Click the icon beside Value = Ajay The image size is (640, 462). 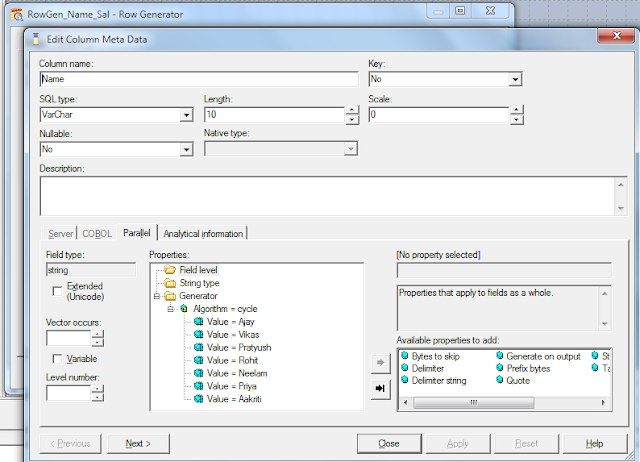(199, 322)
